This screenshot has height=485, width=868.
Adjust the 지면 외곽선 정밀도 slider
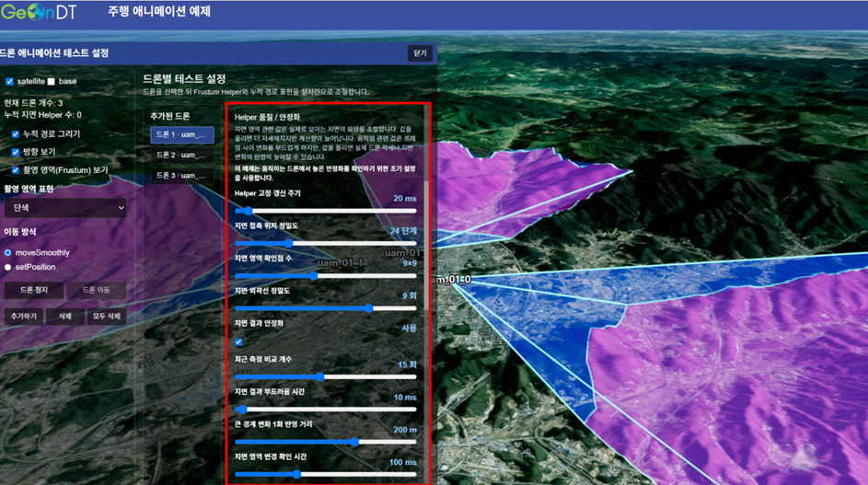(x=326, y=308)
